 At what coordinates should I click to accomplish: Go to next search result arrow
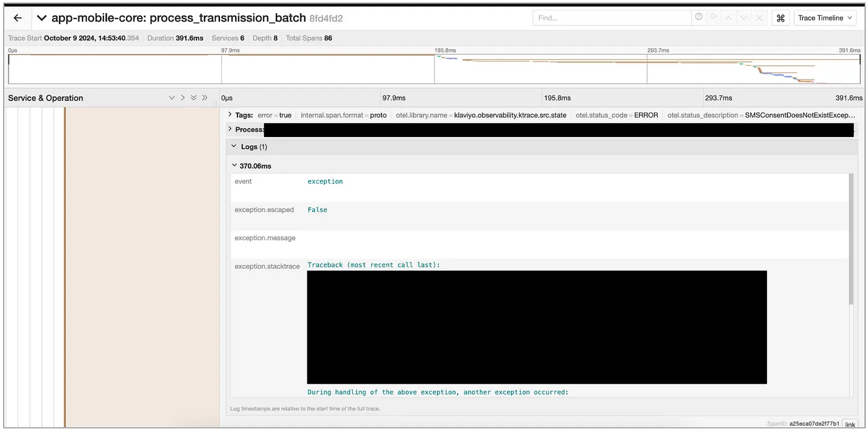click(743, 18)
